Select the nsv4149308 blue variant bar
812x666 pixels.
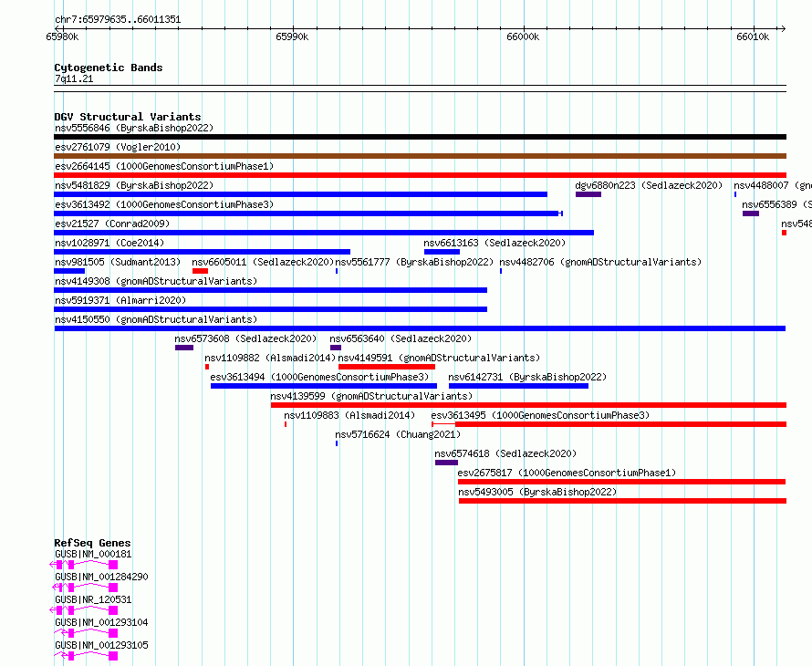tap(270, 290)
